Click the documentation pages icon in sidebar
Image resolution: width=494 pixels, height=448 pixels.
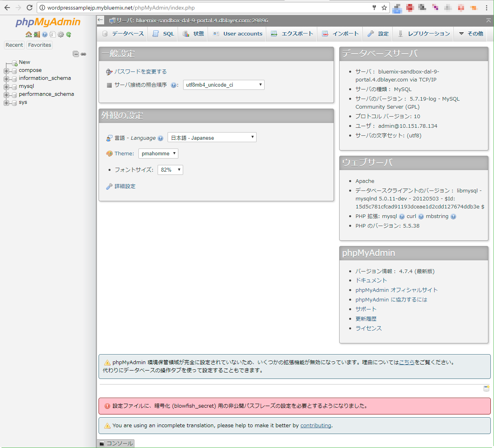click(52, 34)
